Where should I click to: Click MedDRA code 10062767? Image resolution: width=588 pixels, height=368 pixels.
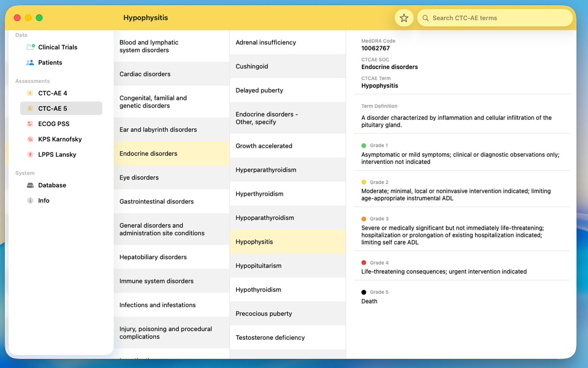376,48
